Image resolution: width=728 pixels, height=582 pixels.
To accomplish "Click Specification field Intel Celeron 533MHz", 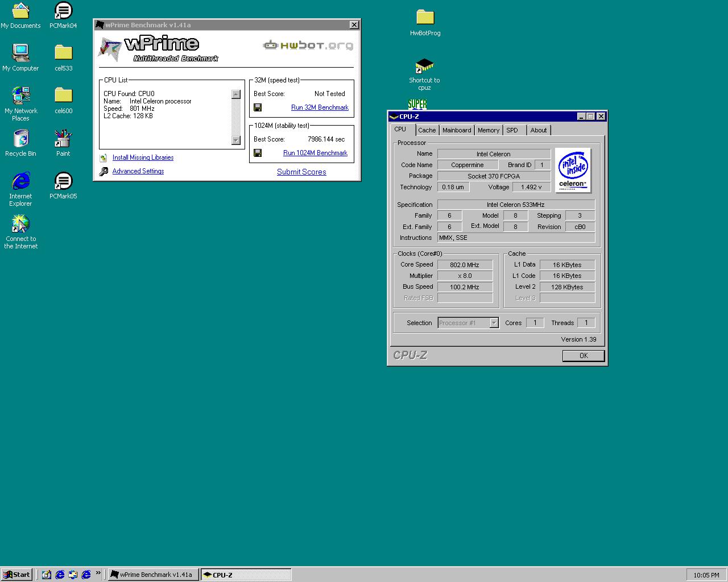I will (516, 205).
